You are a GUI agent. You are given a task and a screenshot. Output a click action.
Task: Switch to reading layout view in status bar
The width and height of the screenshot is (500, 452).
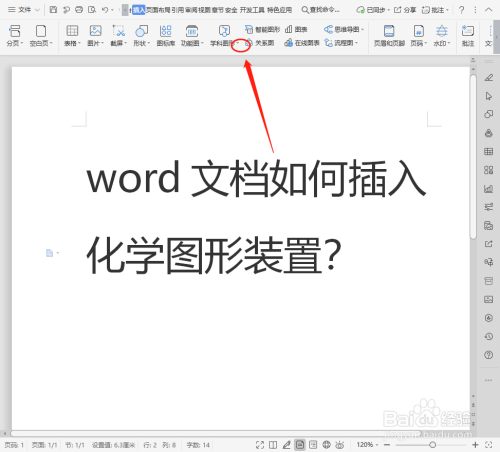pyautogui.click(x=273, y=445)
